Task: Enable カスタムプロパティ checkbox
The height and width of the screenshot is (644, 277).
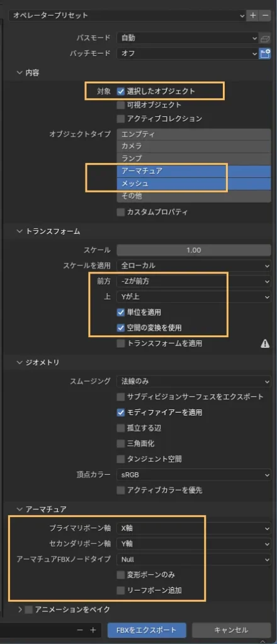Action: pyautogui.click(x=120, y=213)
